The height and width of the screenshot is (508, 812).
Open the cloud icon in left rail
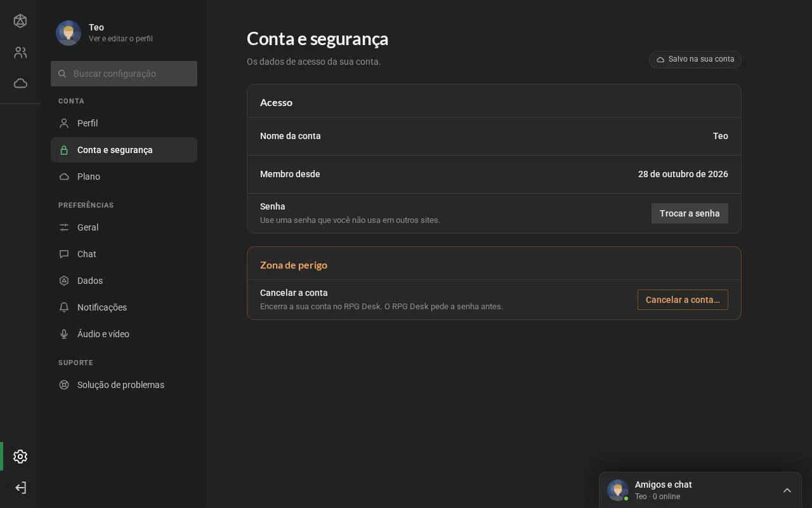[x=20, y=83]
